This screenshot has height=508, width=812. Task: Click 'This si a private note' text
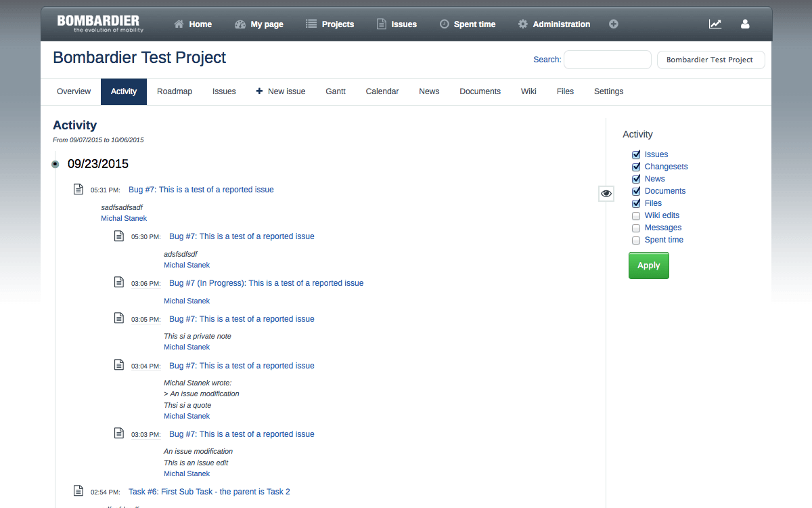click(x=198, y=336)
